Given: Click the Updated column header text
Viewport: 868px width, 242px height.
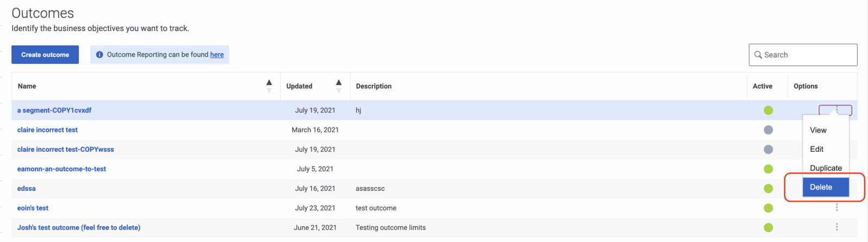Looking at the screenshot, I should click(299, 86).
